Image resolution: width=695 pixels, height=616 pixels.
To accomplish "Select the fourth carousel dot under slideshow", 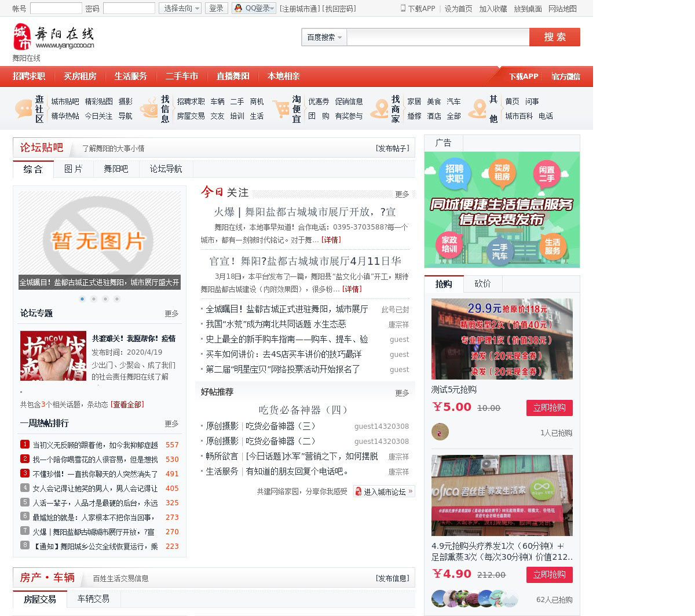I will click(x=117, y=299).
